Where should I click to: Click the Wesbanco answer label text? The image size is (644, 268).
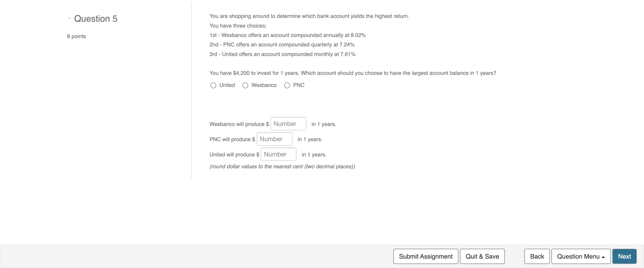pyautogui.click(x=264, y=85)
